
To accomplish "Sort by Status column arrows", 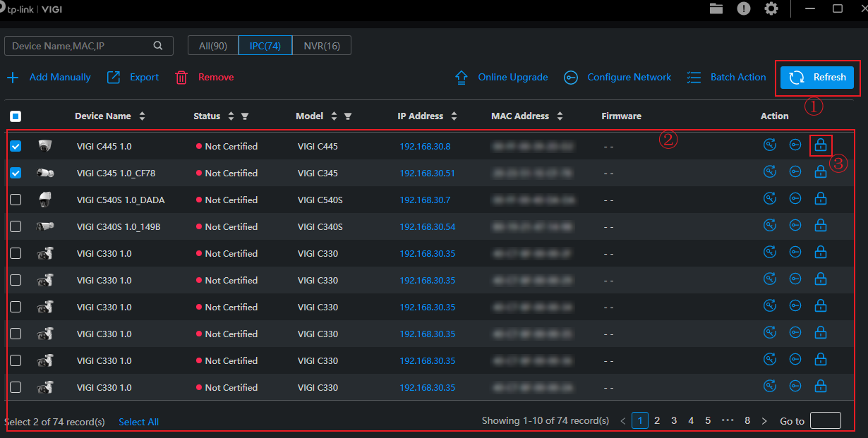I will click(231, 116).
